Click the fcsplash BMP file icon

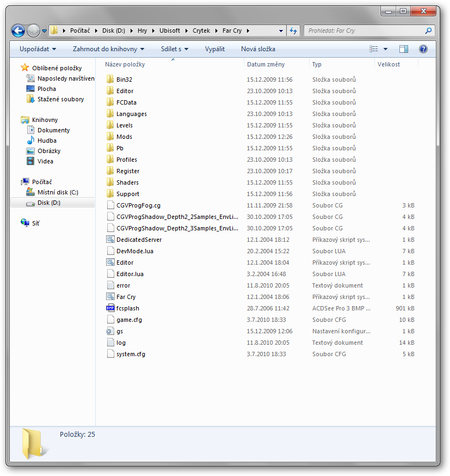(x=110, y=308)
